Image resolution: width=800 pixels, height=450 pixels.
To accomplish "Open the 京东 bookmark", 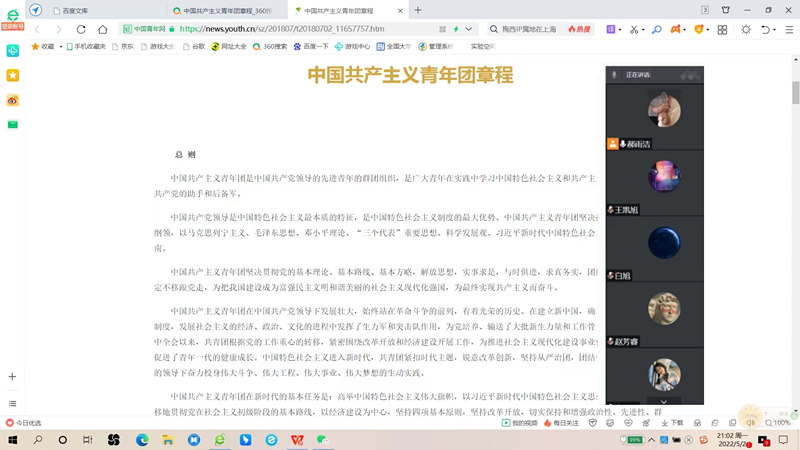I will pos(122,46).
